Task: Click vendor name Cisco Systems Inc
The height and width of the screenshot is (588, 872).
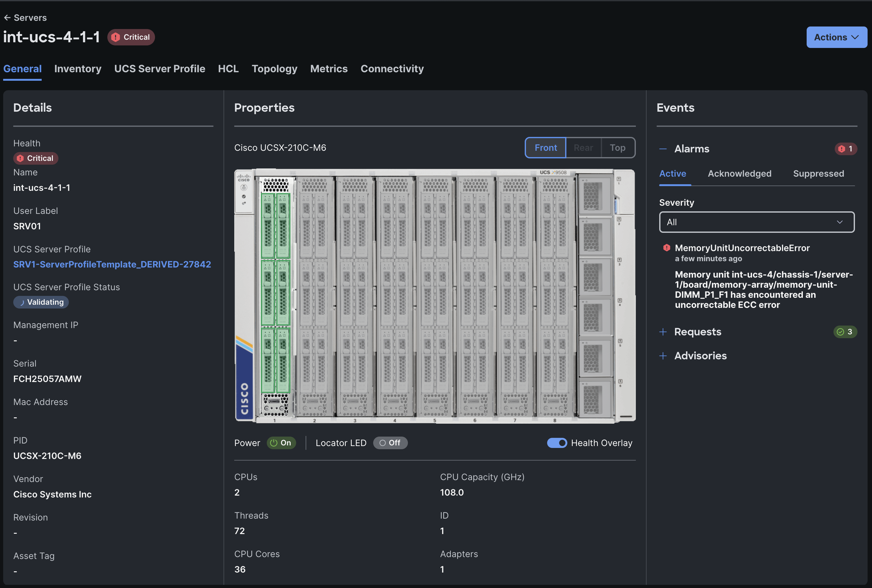Action: pos(52,494)
